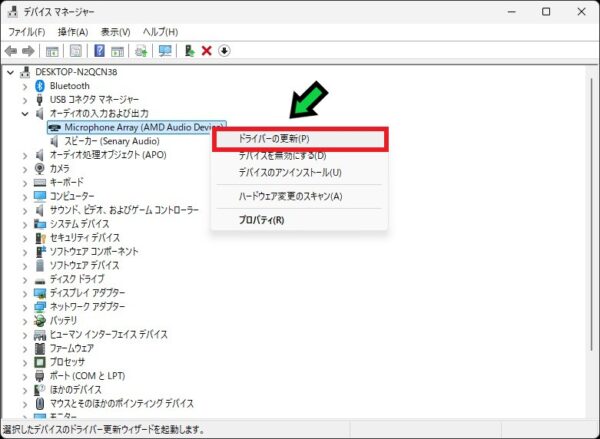Screen dimensions: 600x439
Task: Minimize the デバイス マネージャー window
Action: pos(511,12)
